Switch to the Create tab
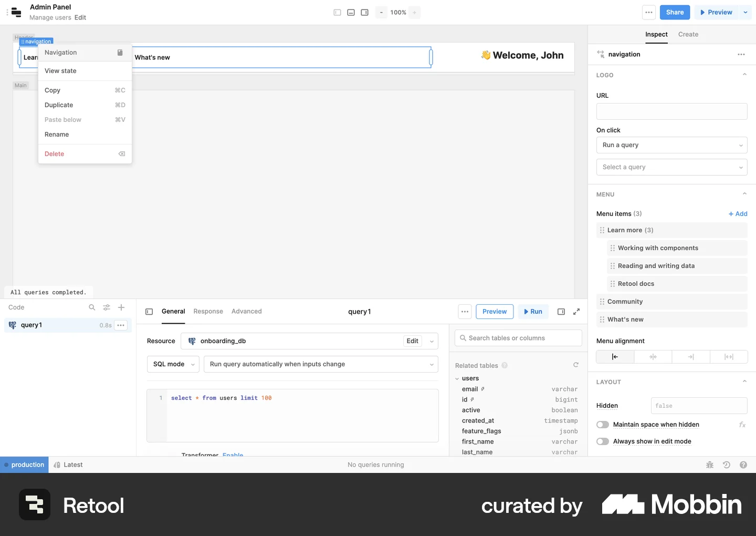The height and width of the screenshot is (536, 756). [688, 35]
